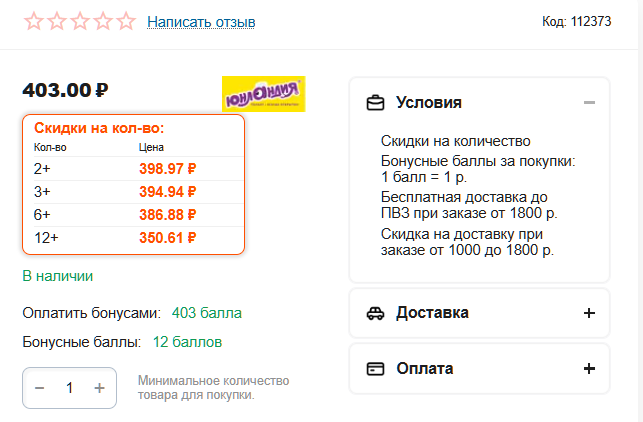This screenshot has width=643, height=422.
Task: Decrease quantity with the minus button
Action: coord(39,388)
